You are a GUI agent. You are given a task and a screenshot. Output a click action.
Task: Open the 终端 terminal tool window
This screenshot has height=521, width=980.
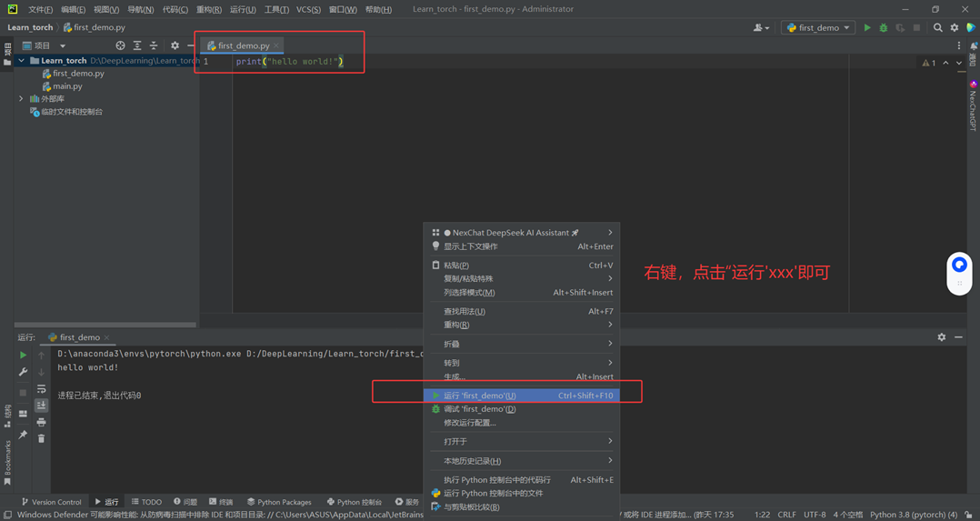pyautogui.click(x=221, y=502)
